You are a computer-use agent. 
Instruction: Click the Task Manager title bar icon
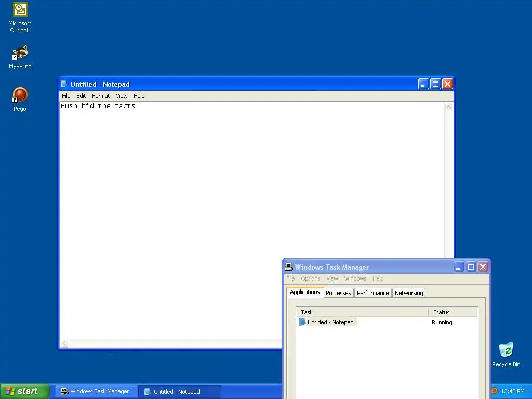[x=289, y=267]
